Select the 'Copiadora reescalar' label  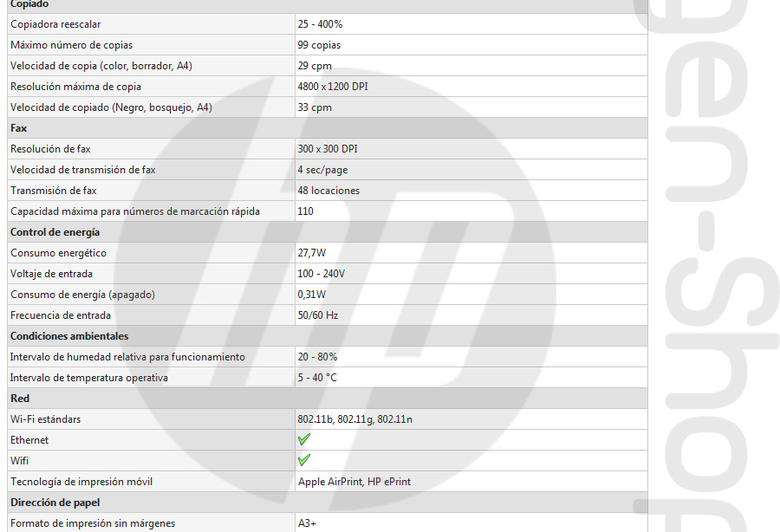pos(55,24)
